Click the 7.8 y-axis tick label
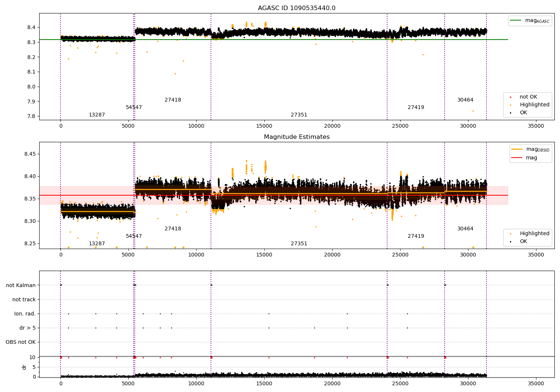Viewport: 560px width, 392px height. click(x=31, y=116)
